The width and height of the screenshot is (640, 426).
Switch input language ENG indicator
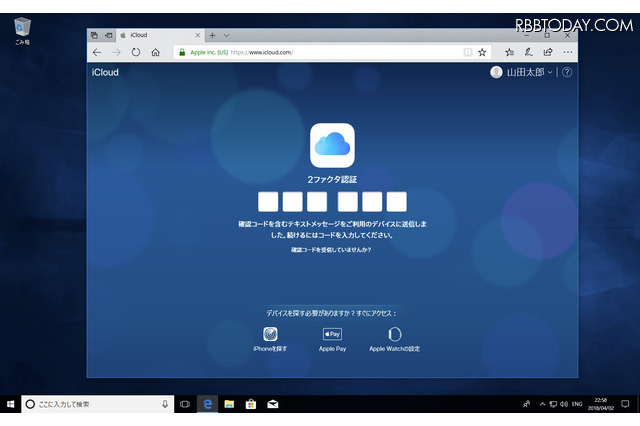(577, 404)
